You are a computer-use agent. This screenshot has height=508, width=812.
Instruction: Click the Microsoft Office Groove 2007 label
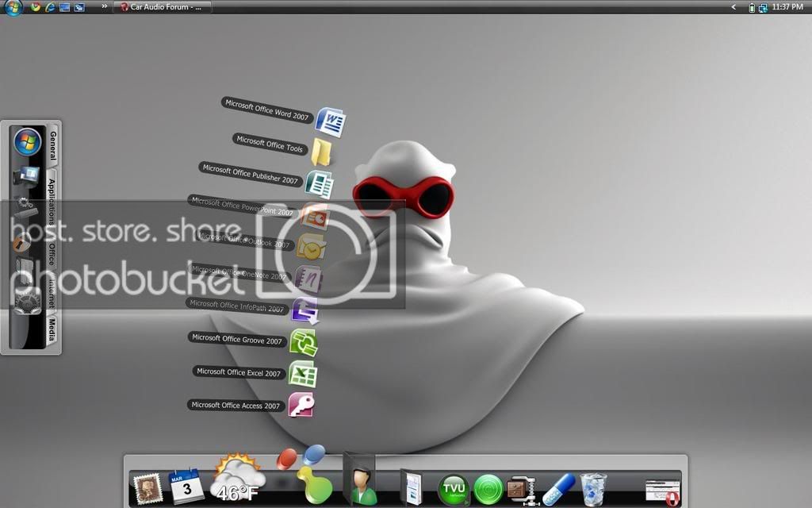(x=237, y=339)
